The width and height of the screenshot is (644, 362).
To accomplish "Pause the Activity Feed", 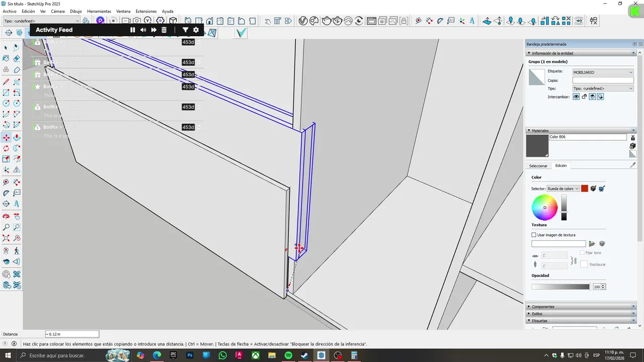I will 133,30.
